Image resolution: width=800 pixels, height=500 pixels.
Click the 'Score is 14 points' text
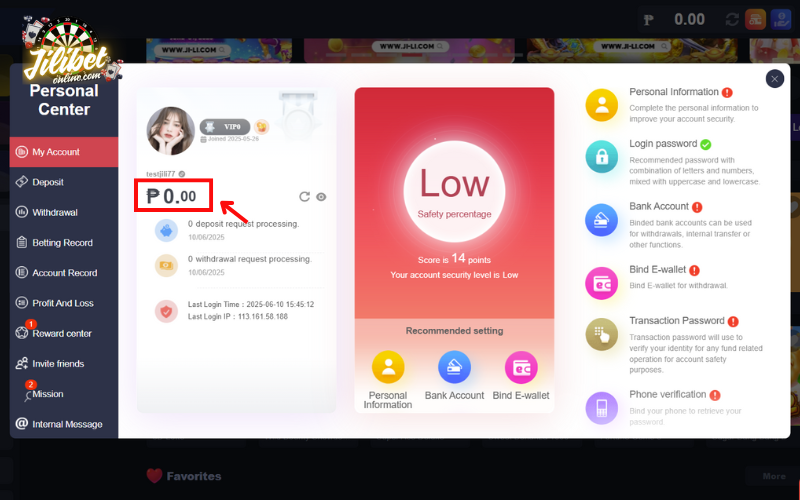[454, 259]
